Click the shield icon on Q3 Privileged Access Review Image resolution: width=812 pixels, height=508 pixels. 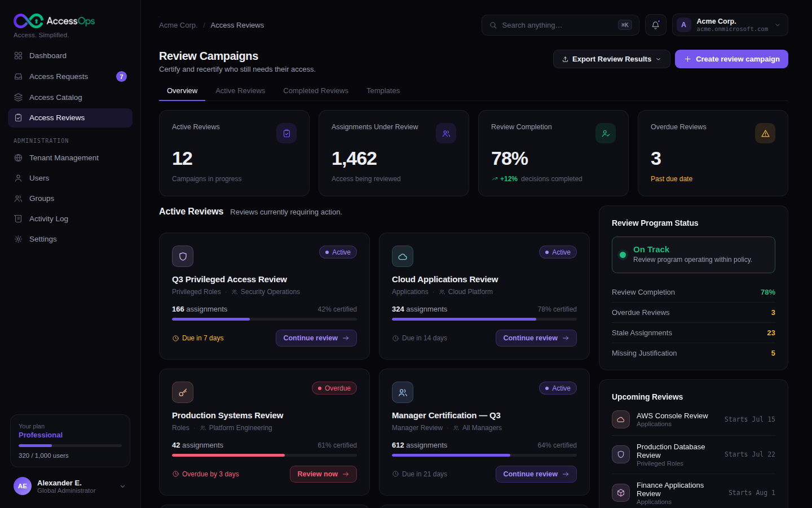[x=183, y=256]
